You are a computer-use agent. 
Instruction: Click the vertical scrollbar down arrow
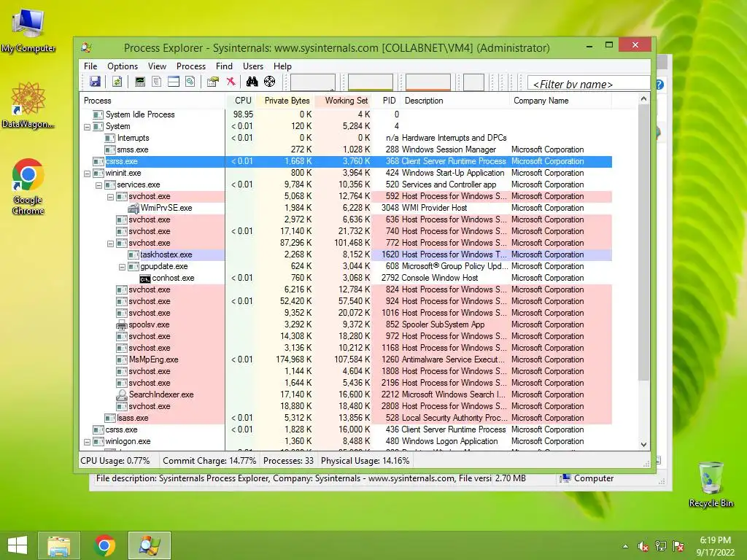[643, 444]
